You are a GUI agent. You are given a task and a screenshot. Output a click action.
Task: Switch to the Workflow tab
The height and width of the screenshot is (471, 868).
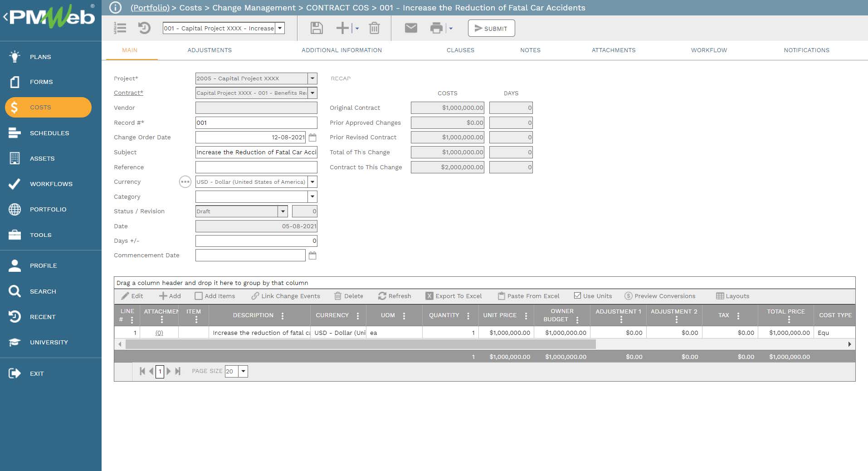click(709, 50)
